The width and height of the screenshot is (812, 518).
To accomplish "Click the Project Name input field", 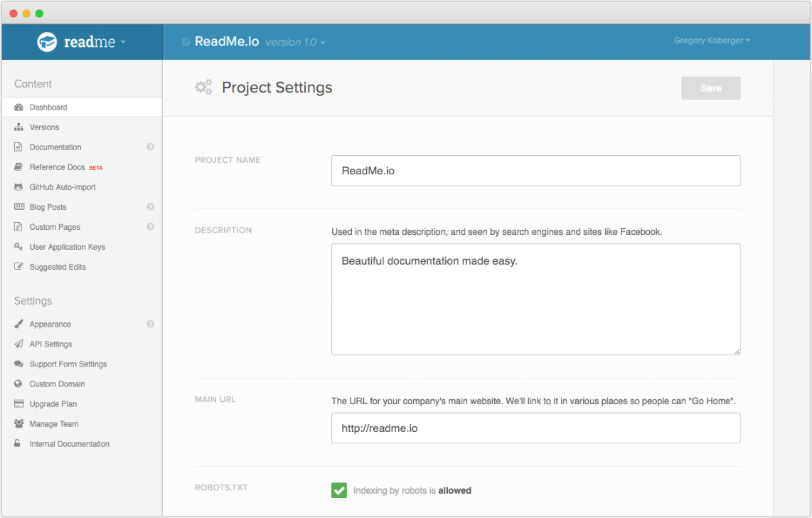I will (535, 171).
